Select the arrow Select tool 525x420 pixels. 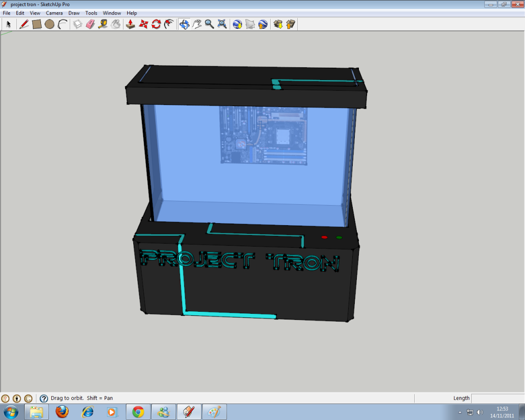(x=9, y=24)
